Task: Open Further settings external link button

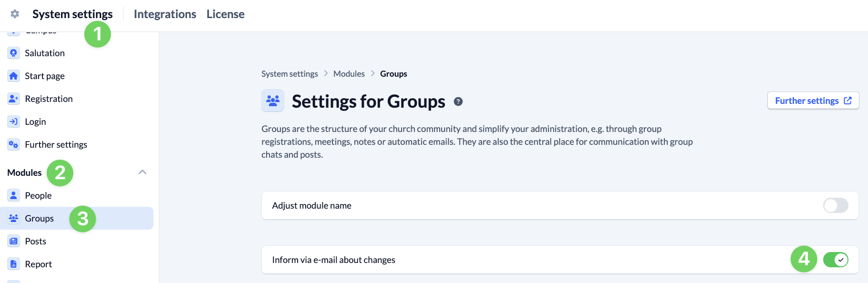Action: pos(813,101)
